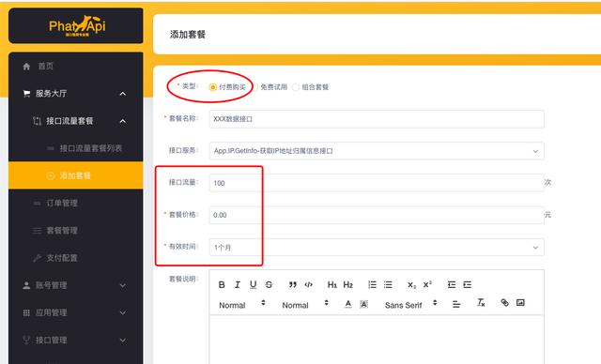Insert a code block with the code icon

pyautogui.click(x=309, y=284)
